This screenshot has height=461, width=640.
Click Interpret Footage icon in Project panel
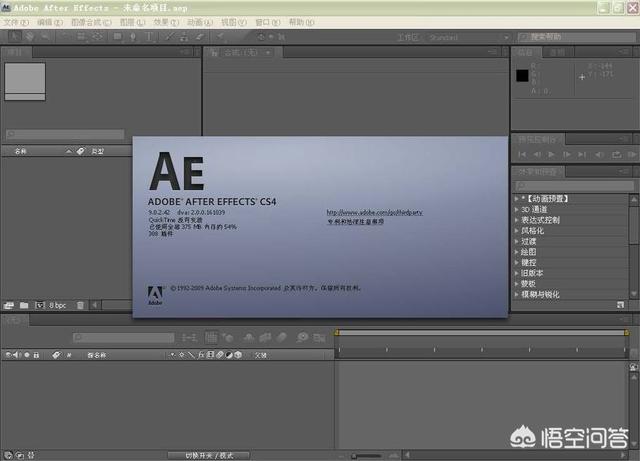9,305
